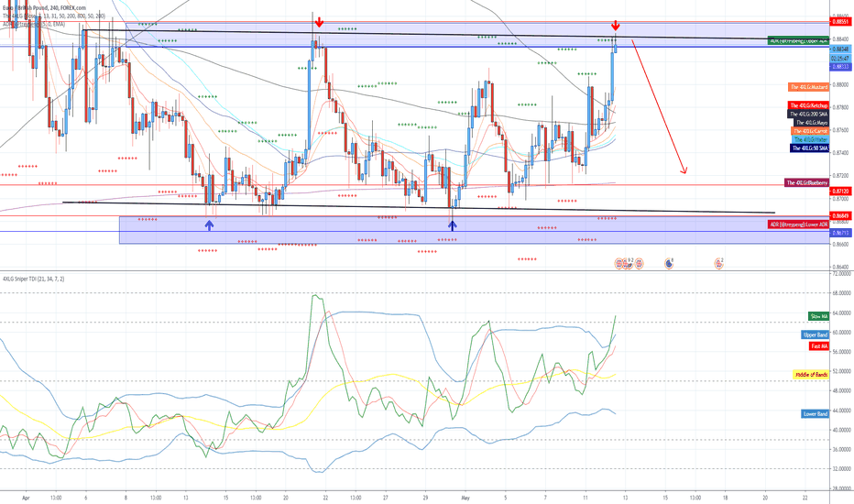
Task: Click 0.88000 on the price scale
Action: 841,84
